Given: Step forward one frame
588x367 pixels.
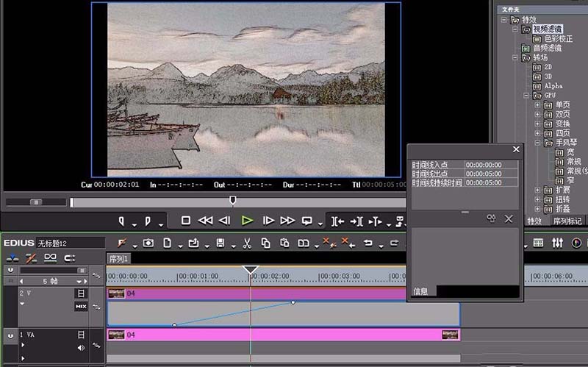Looking at the screenshot, I should 268,221.
